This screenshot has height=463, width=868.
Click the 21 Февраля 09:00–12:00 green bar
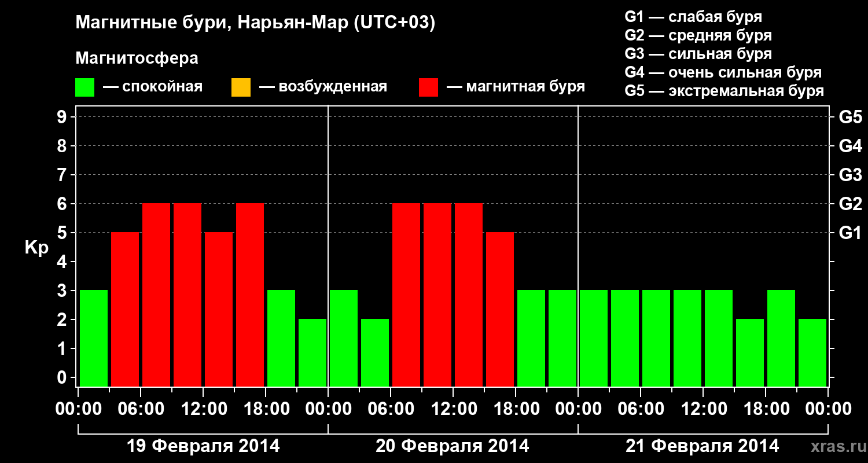click(x=687, y=338)
